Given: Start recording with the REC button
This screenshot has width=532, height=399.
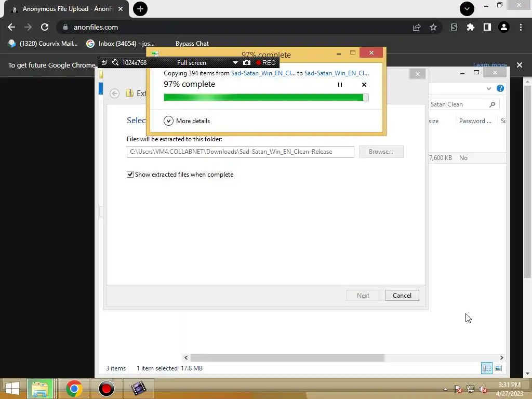Looking at the screenshot, I should 266,63.
